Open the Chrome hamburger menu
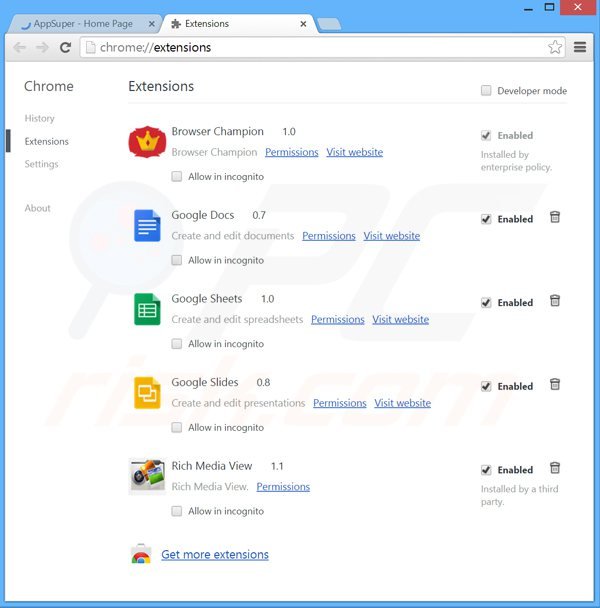The width and height of the screenshot is (600, 608). [580, 47]
